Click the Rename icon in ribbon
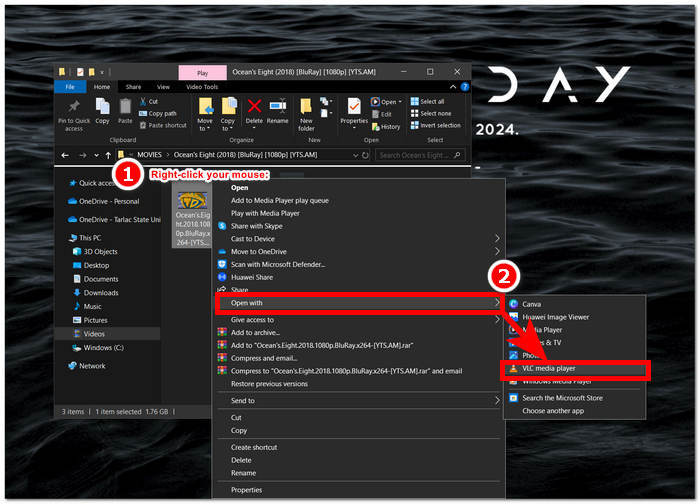The image size is (700, 504). pos(278,106)
